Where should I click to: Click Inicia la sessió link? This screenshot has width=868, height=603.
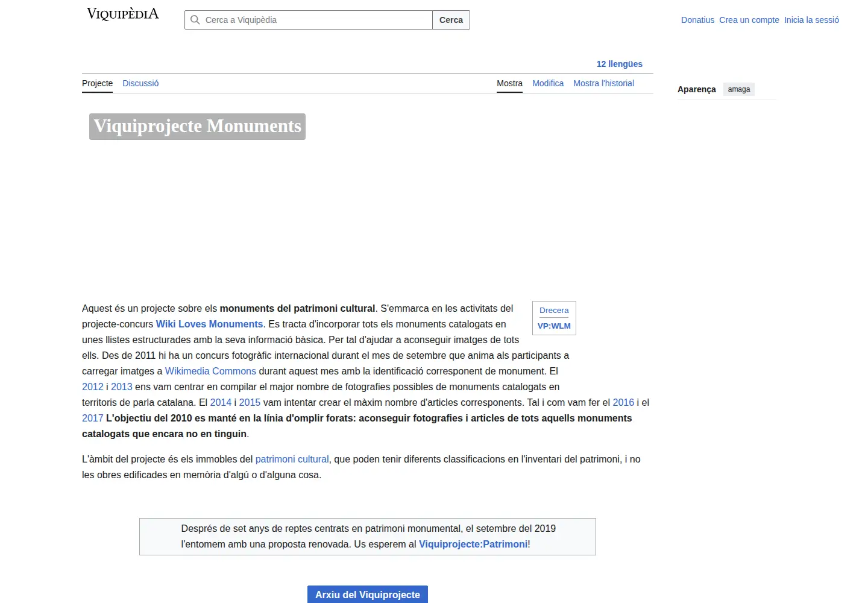811,20
